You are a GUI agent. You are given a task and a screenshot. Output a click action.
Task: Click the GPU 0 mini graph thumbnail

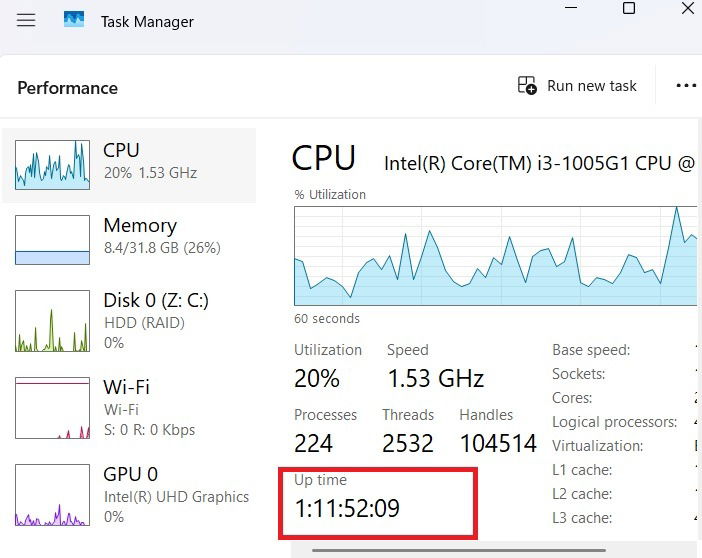(52, 495)
